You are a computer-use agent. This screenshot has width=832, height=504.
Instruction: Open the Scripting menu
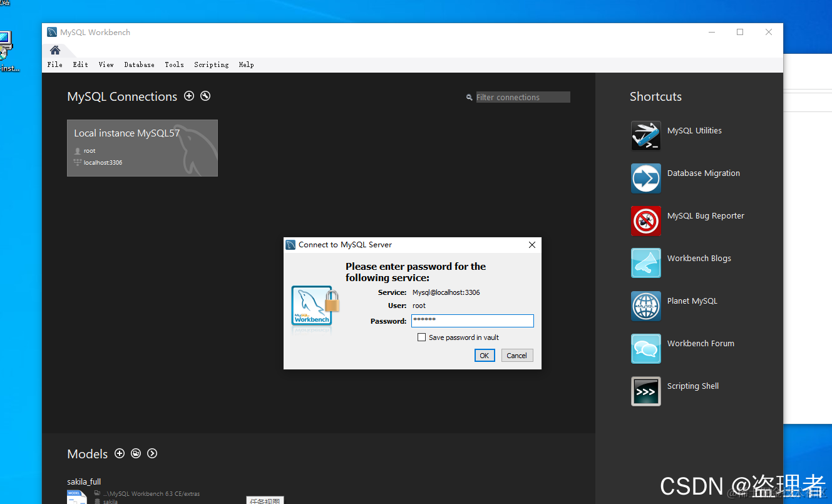[x=212, y=64]
